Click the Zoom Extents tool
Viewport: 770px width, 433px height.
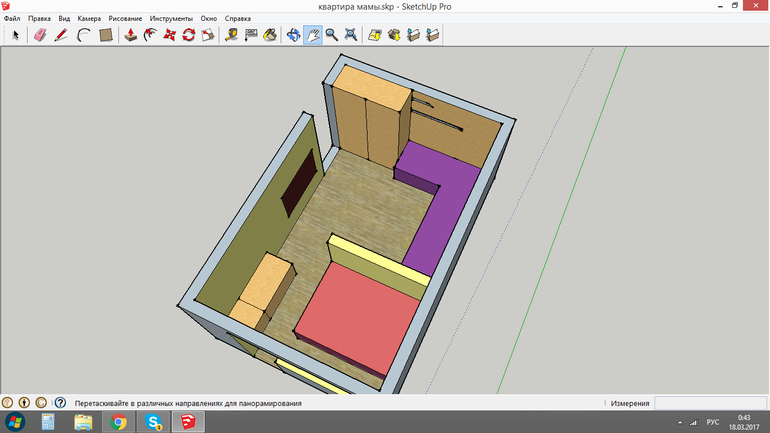click(350, 35)
